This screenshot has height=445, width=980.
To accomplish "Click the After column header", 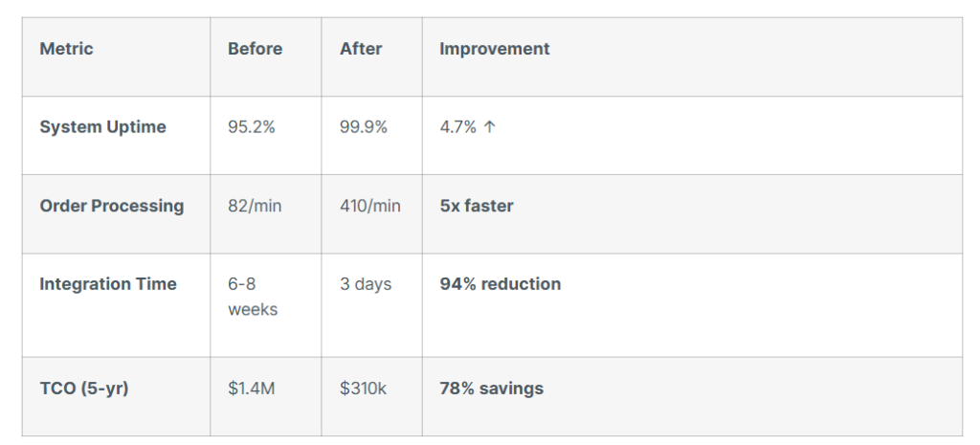I will click(x=362, y=49).
